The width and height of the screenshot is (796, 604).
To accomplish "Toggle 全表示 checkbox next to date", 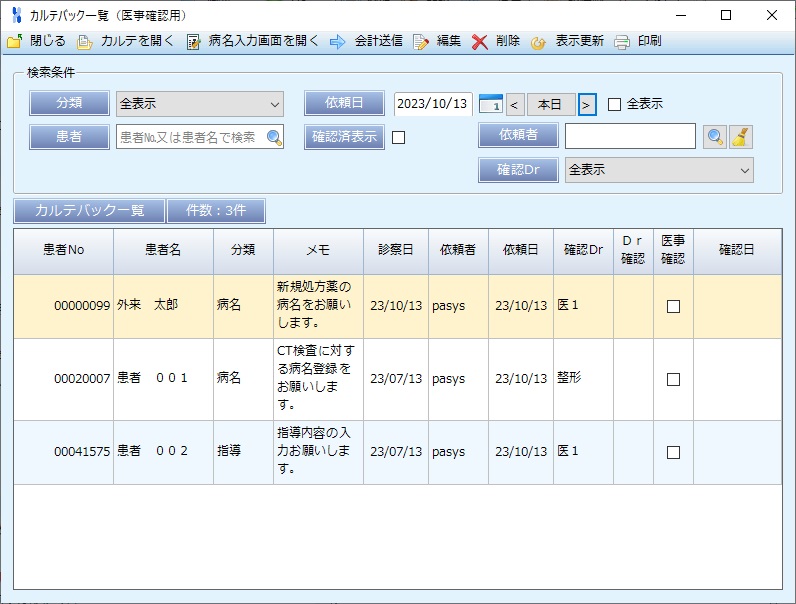I will (x=615, y=104).
